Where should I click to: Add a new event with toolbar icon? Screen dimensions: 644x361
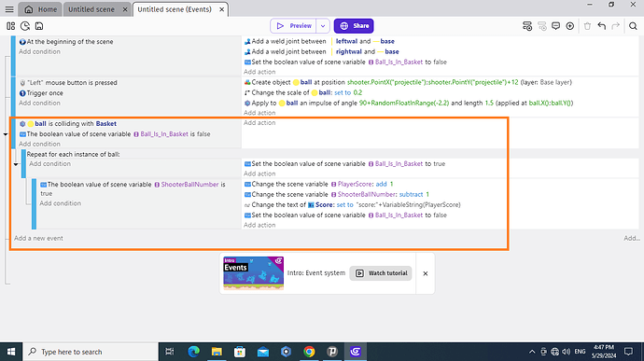[x=527, y=26]
